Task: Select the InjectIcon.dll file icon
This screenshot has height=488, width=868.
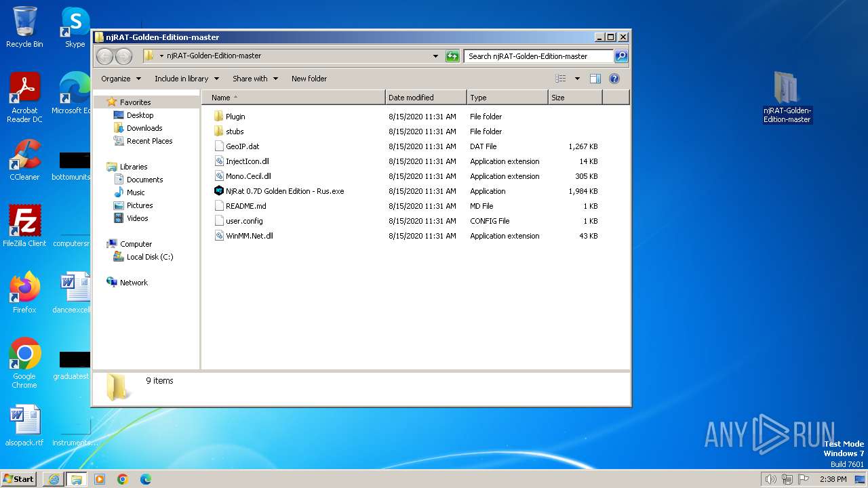Action: [219, 161]
